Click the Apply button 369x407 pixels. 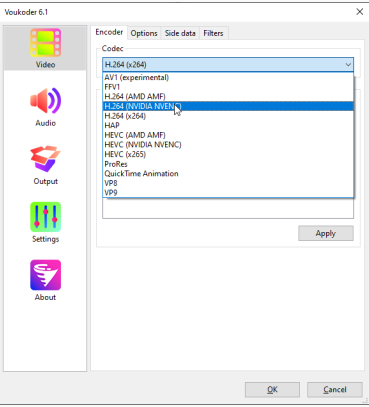tap(326, 233)
